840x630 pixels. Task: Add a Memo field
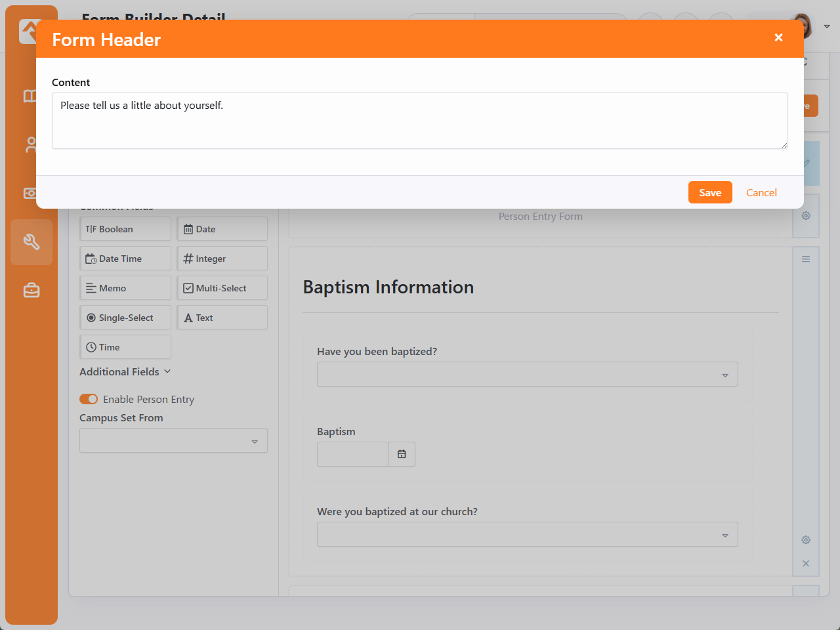tap(125, 288)
